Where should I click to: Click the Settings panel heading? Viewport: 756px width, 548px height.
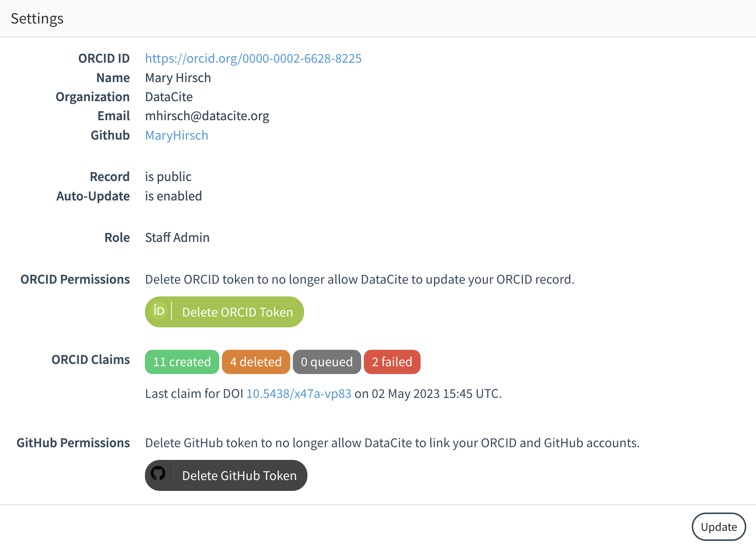[37, 19]
